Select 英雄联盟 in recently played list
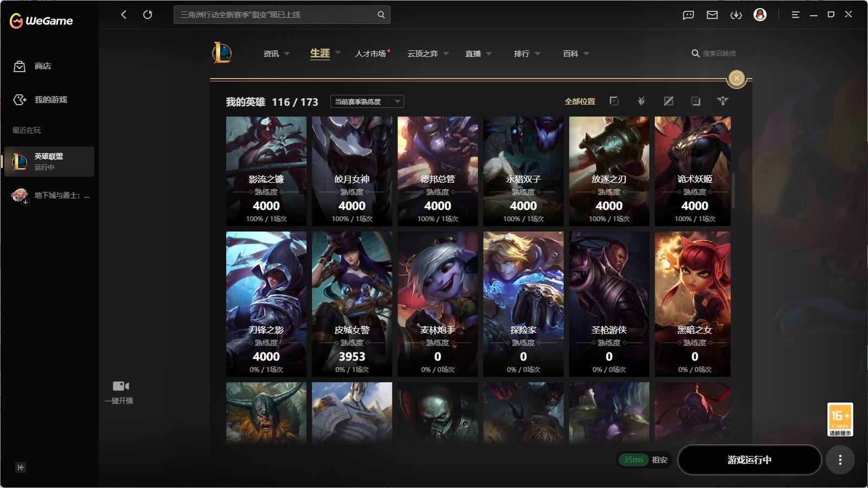Screen dimensions: 868x488 pyautogui.click(x=49, y=162)
